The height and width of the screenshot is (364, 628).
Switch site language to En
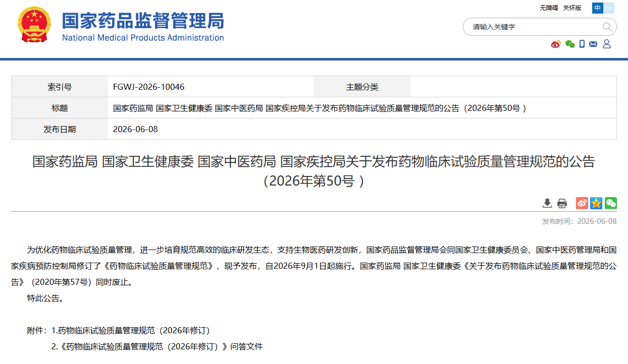[609, 8]
